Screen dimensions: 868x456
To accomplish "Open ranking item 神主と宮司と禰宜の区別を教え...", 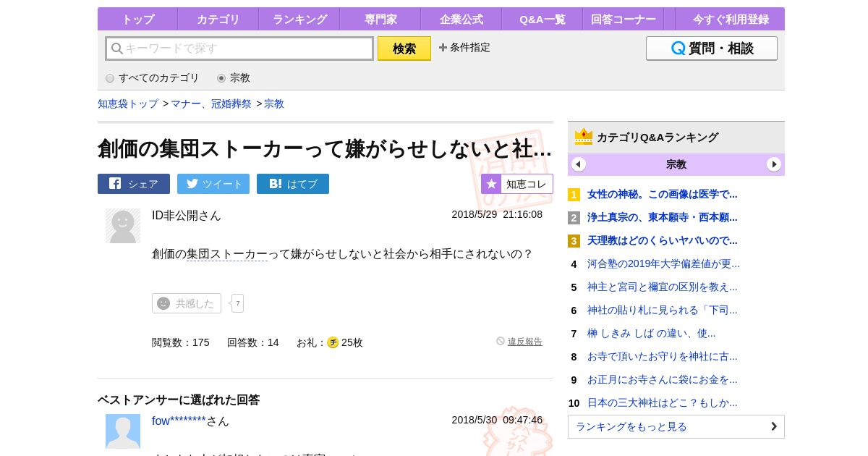I will click(x=663, y=287).
